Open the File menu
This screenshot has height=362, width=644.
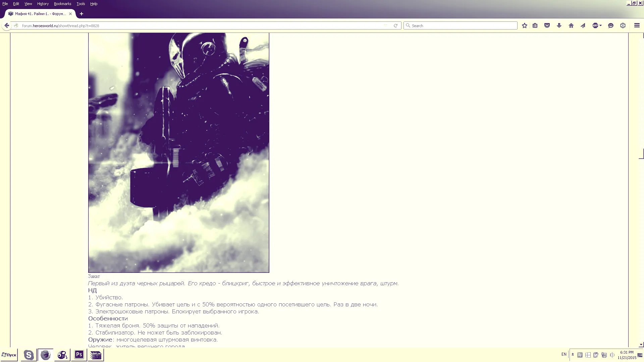point(5,4)
